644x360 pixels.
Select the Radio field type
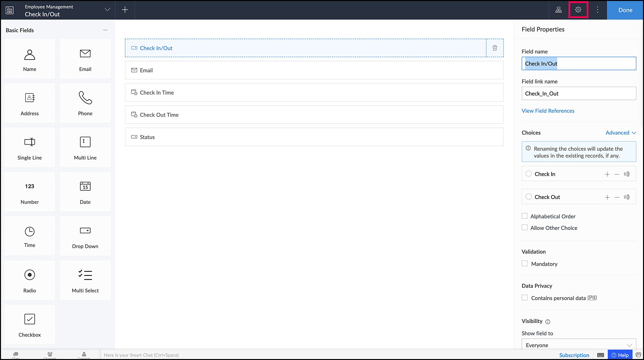click(30, 280)
